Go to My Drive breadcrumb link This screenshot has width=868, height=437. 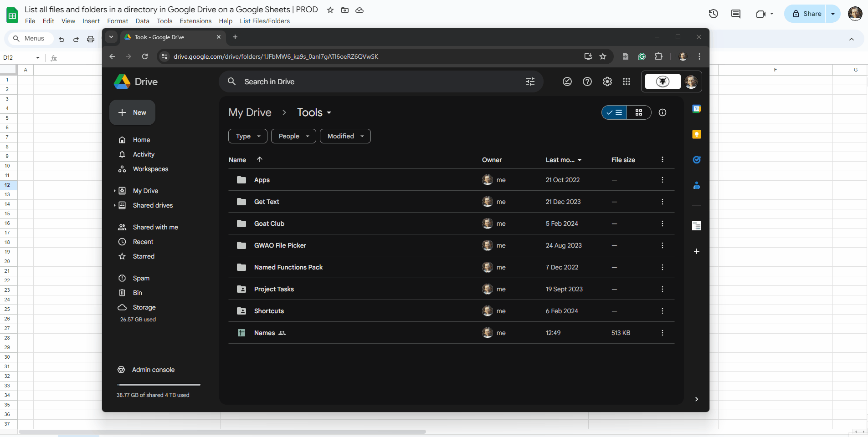[x=250, y=112]
